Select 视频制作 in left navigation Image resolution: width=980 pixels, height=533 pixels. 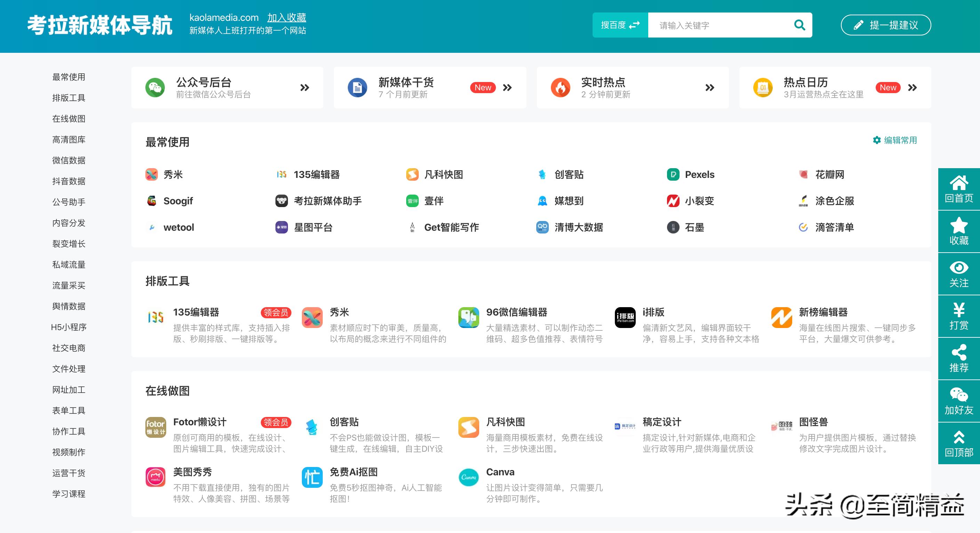pos(69,452)
